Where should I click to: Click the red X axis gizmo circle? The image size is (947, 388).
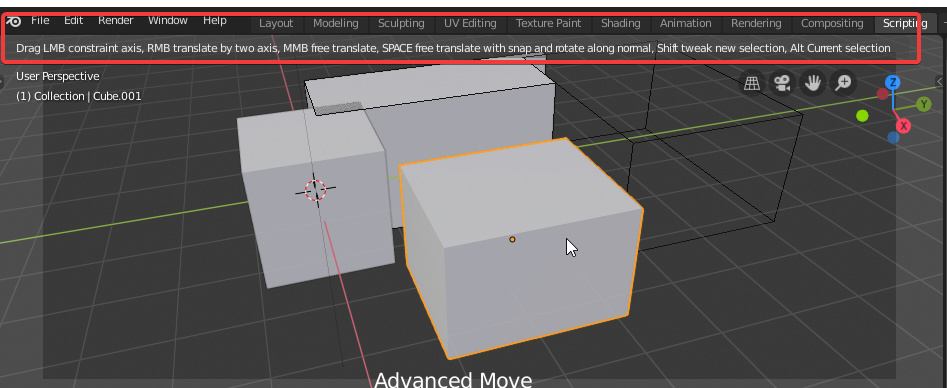click(x=904, y=126)
